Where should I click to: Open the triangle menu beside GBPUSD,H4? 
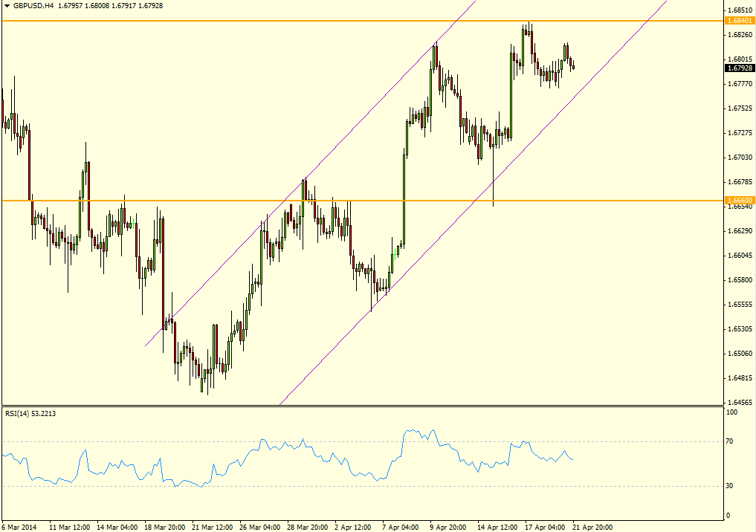coord(7,6)
